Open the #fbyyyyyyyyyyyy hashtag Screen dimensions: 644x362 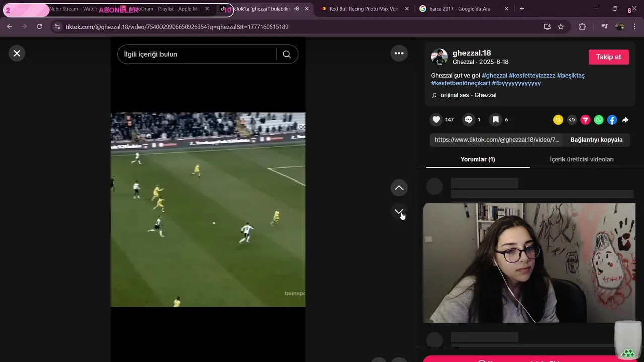pyautogui.click(x=516, y=83)
